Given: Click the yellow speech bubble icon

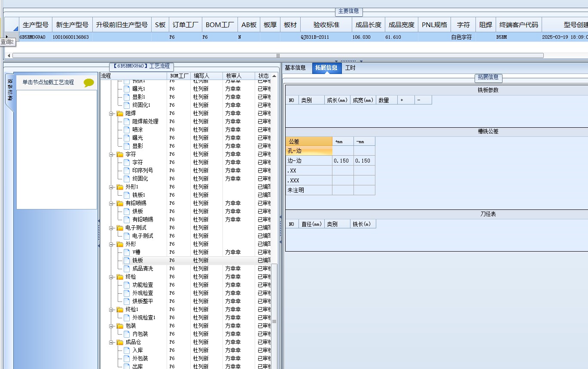Looking at the screenshot, I should pyautogui.click(x=89, y=83).
